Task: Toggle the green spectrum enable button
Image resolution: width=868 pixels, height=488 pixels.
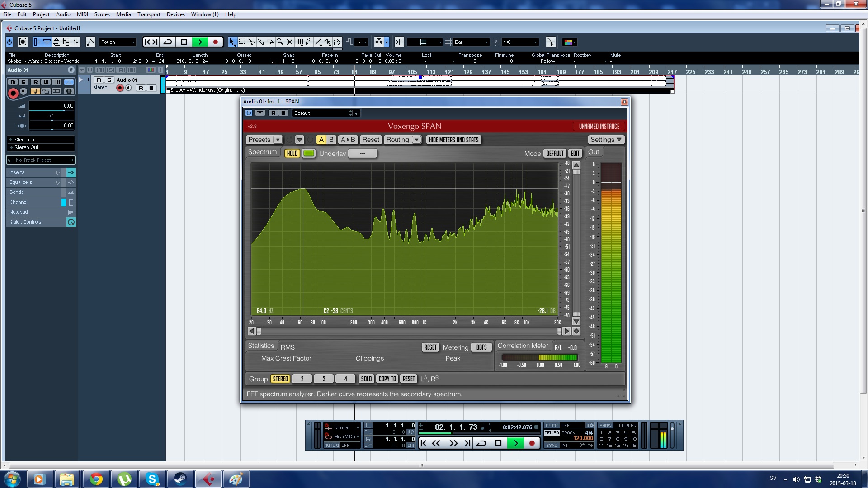Action: point(309,153)
